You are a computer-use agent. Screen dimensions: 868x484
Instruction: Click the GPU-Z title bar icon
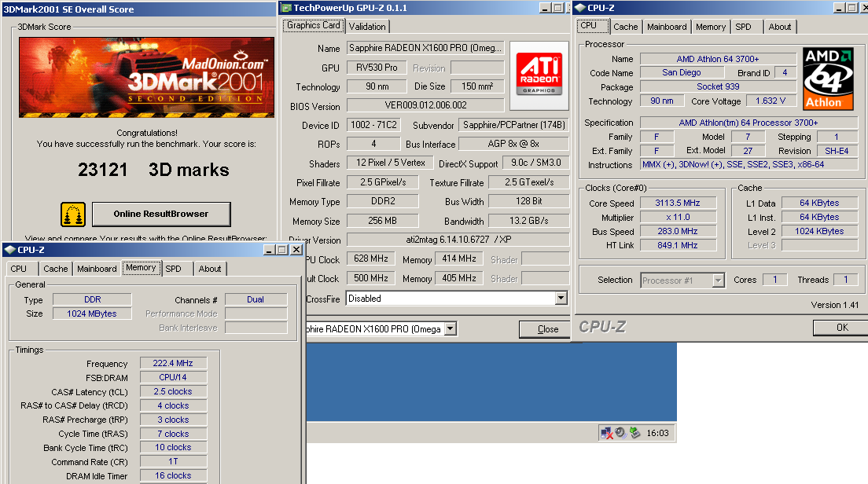point(286,8)
